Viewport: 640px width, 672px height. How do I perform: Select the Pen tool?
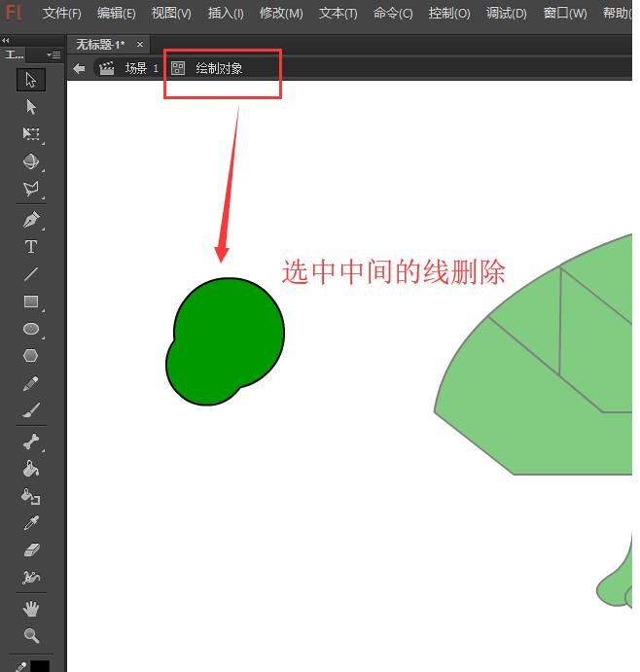pos(31,220)
